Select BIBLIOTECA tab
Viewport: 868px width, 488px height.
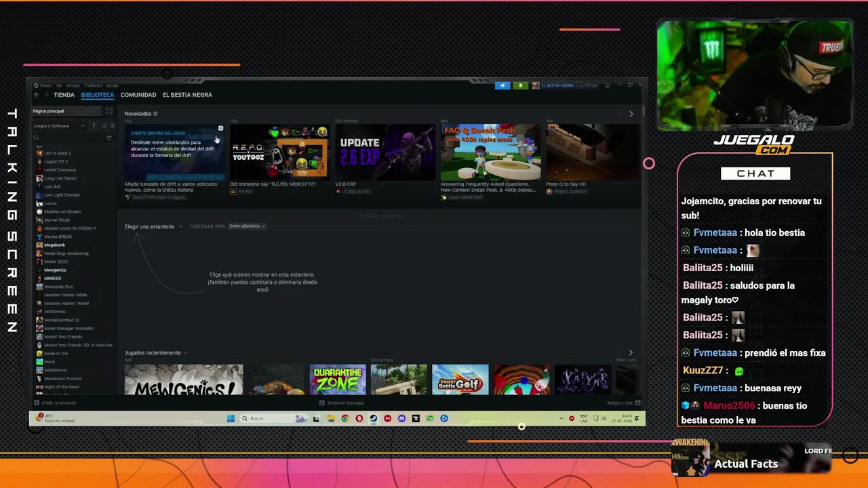point(98,95)
